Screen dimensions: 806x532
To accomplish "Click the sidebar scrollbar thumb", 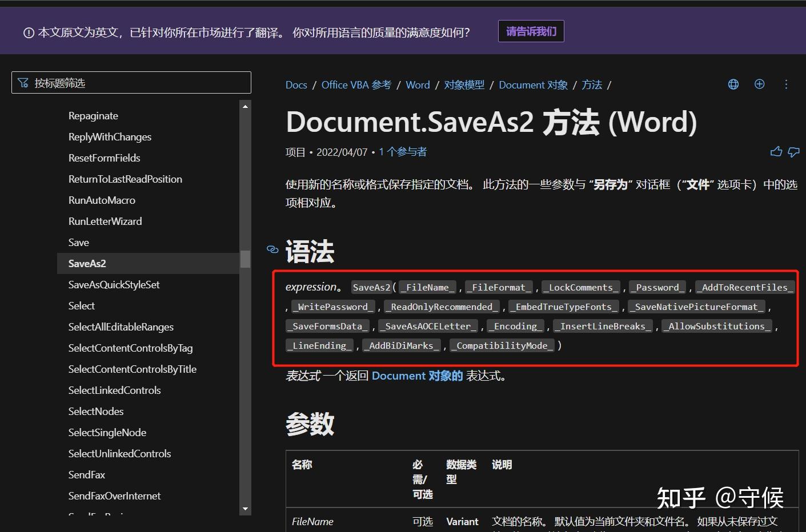I will coord(246,259).
